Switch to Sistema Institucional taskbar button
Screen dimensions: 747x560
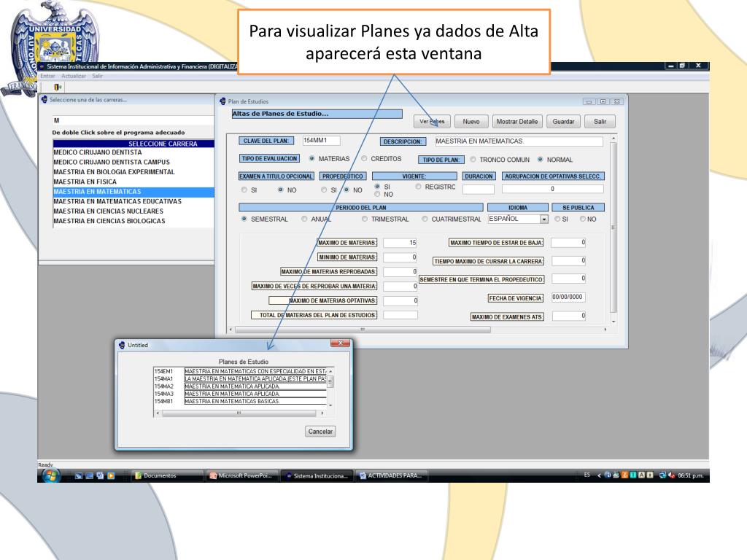click(317, 475)
